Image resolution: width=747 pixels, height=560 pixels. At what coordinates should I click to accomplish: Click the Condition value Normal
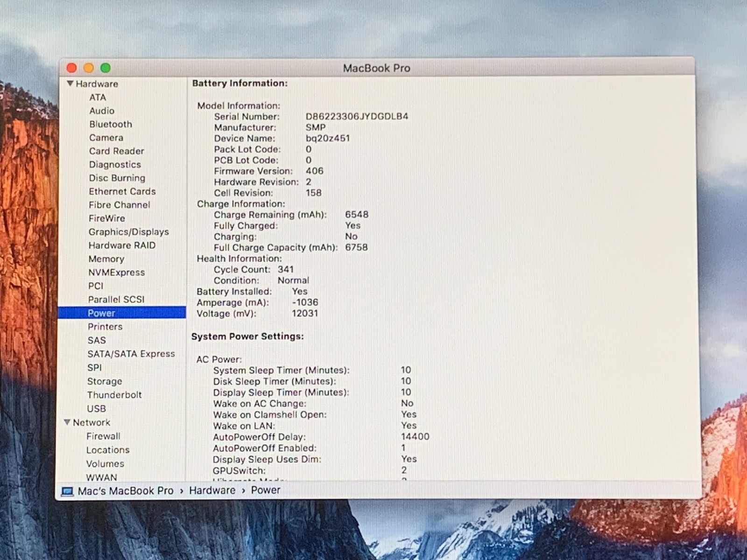click(293, 280)
